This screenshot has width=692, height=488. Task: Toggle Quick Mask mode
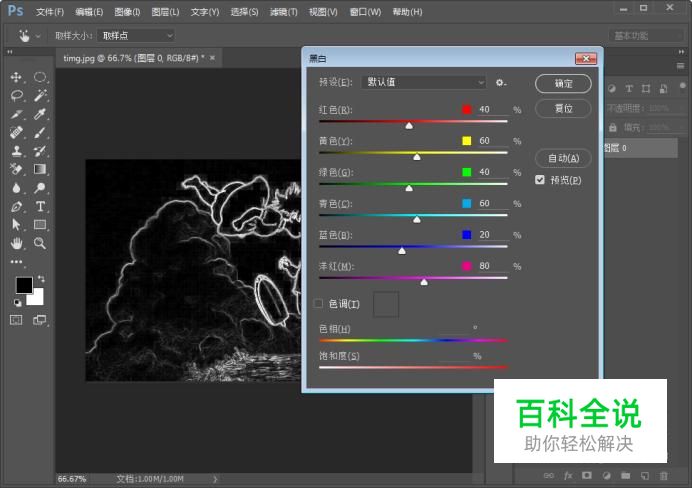point(16,320)
